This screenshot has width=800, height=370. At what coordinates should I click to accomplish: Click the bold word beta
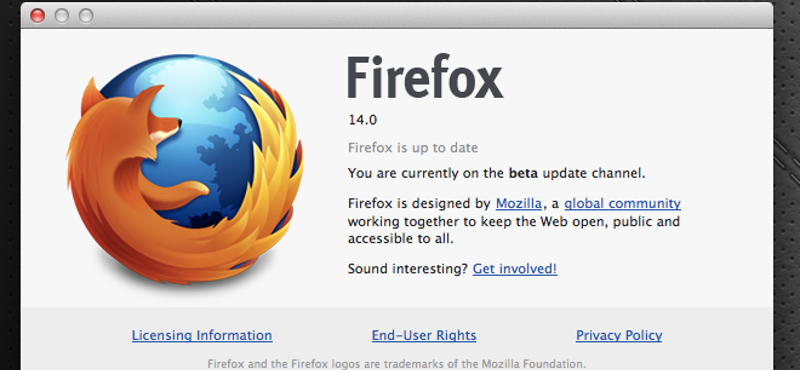click(523, 174)
